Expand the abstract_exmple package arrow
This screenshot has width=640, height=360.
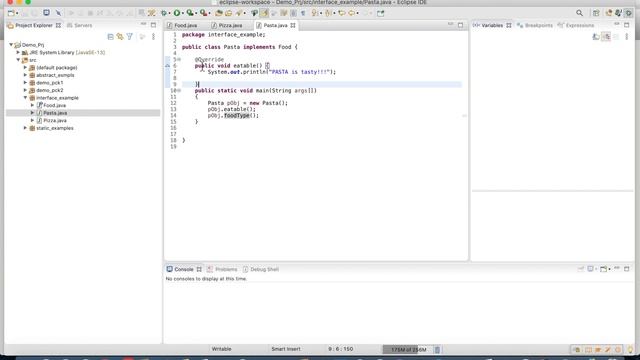pyautogui.click(x=25, y=75)
